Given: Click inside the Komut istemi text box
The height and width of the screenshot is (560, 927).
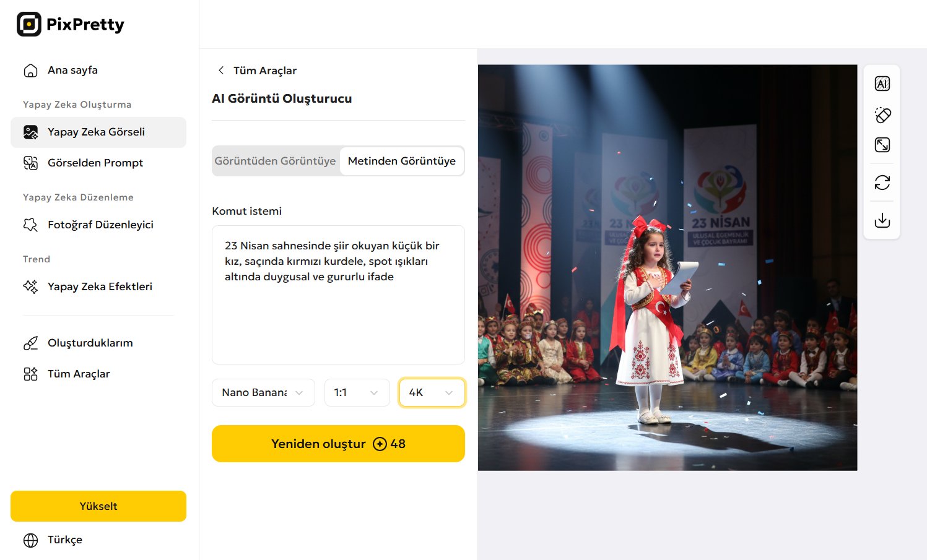Looking at the screenshot, I should click(x=338, y=309).
